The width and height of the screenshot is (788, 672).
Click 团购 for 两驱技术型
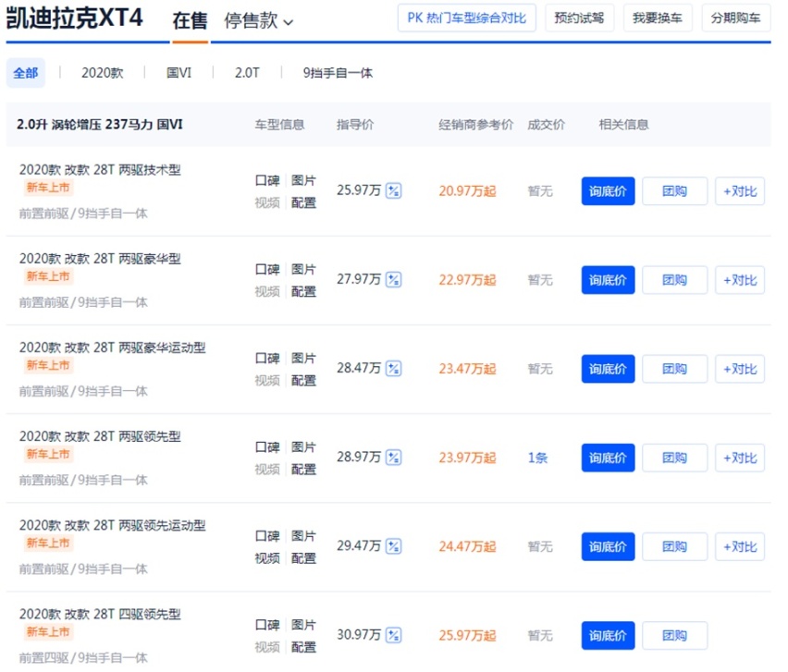(x=674, y=190)
